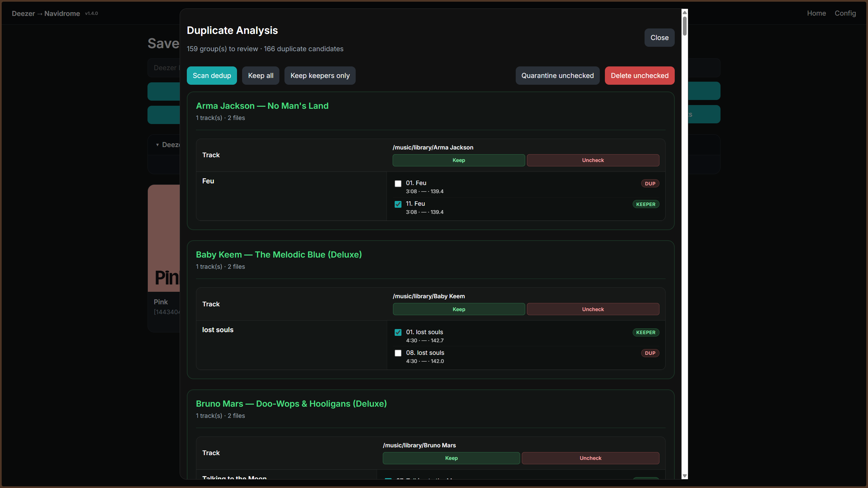Click the Arma Jackson — No Man's Land heading
This screenshot has height=488, width=868.
[x=262, y=106]
